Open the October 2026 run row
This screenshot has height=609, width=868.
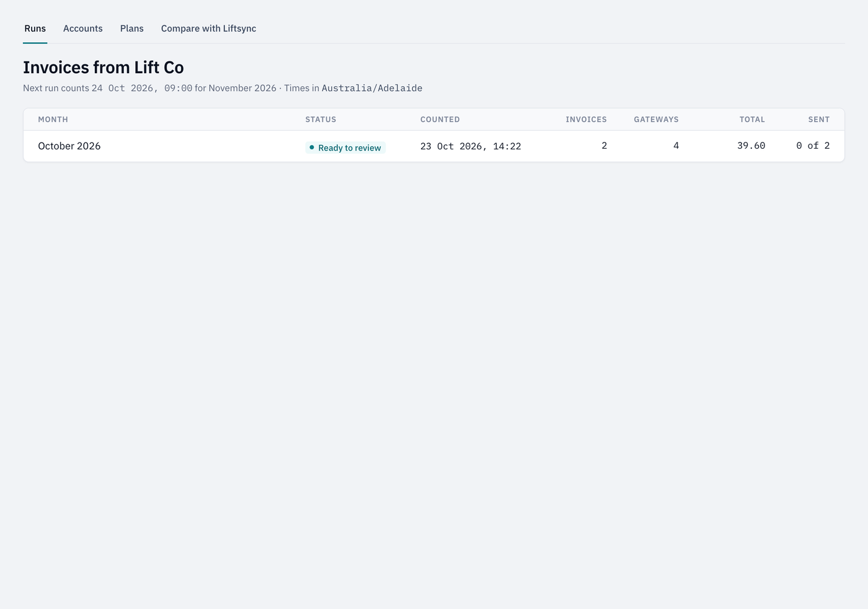pos(434,146)
